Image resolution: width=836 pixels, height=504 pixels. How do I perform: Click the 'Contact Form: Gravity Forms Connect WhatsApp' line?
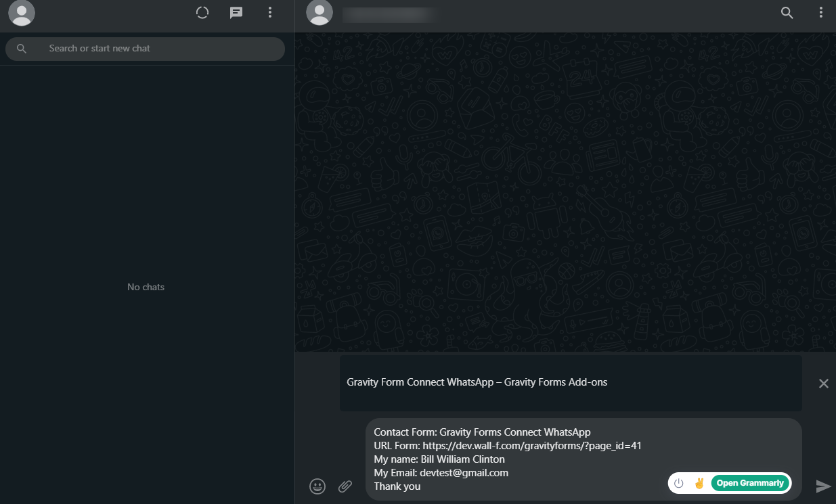[482, 432]
